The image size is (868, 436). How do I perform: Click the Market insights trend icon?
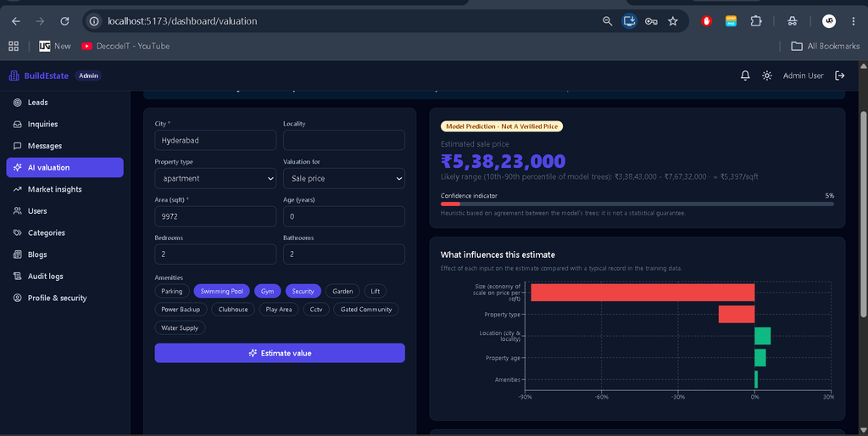pyautogui.click(x=17, y=189)
